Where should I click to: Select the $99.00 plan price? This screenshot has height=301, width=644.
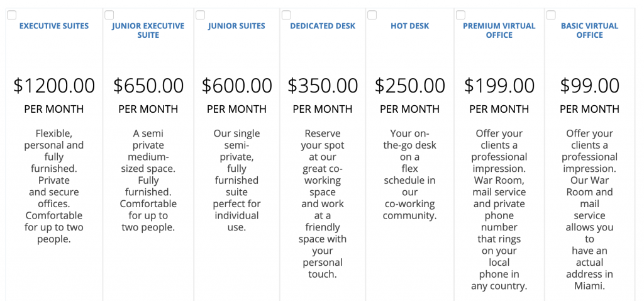(590, 86)
